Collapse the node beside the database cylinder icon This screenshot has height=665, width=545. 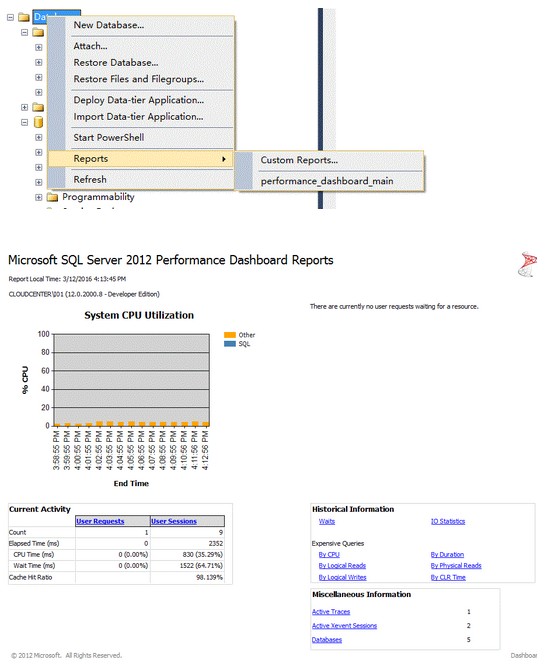tap(25, 122)
